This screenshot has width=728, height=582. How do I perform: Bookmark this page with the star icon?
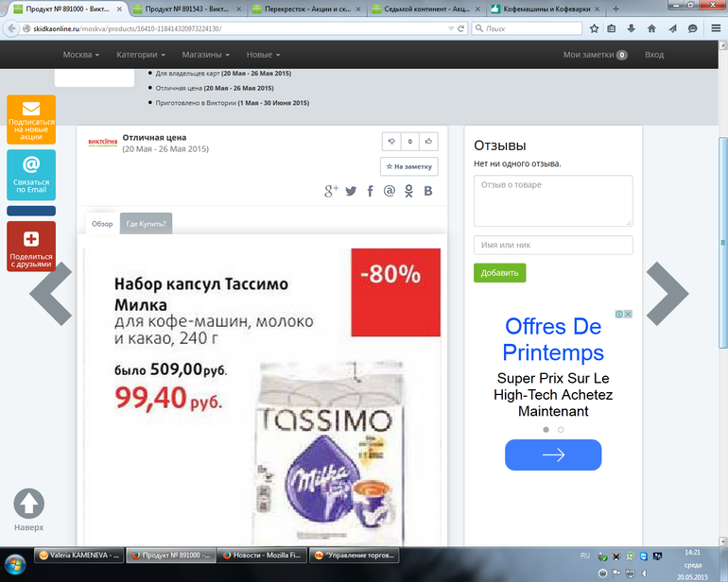pos(595,28)
